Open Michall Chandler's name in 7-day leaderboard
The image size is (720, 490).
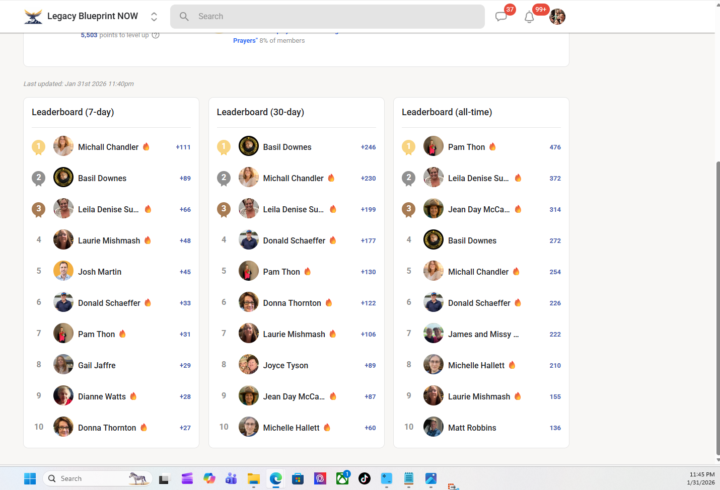tap(108, 147)
